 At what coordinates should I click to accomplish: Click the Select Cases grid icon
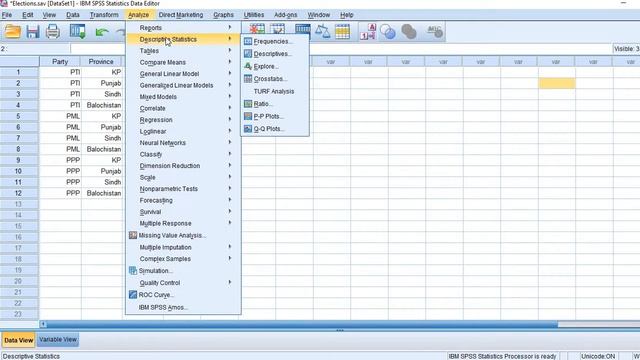(342, 31)
